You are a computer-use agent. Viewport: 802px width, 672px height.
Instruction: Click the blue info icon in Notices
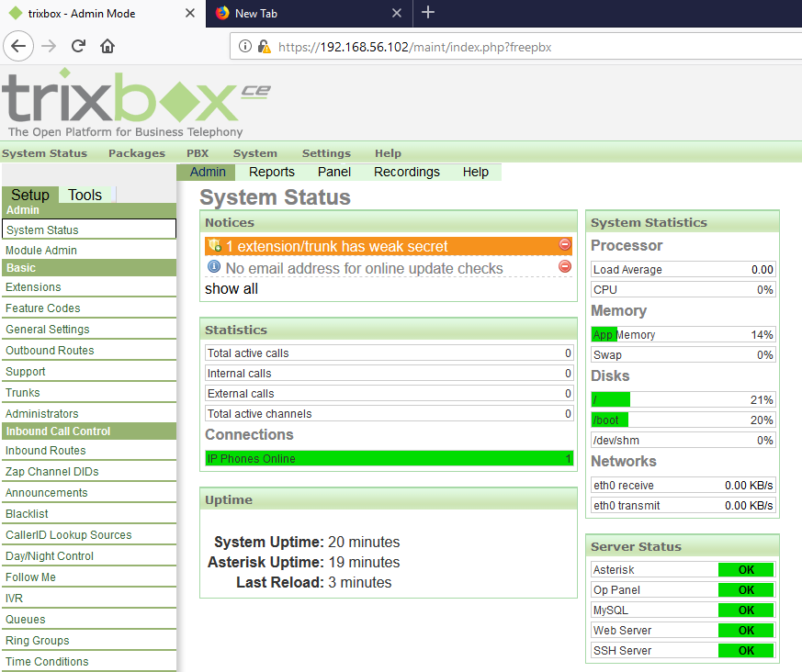214,267
